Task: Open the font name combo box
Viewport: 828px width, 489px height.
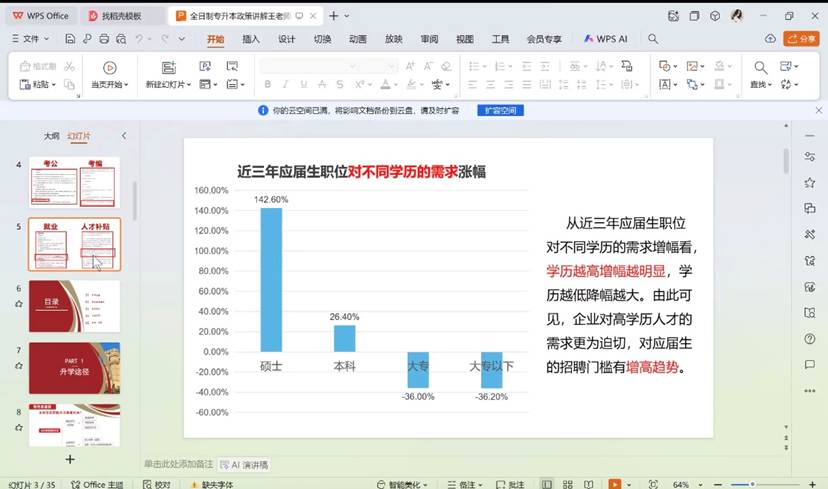Action: (308, 66)
